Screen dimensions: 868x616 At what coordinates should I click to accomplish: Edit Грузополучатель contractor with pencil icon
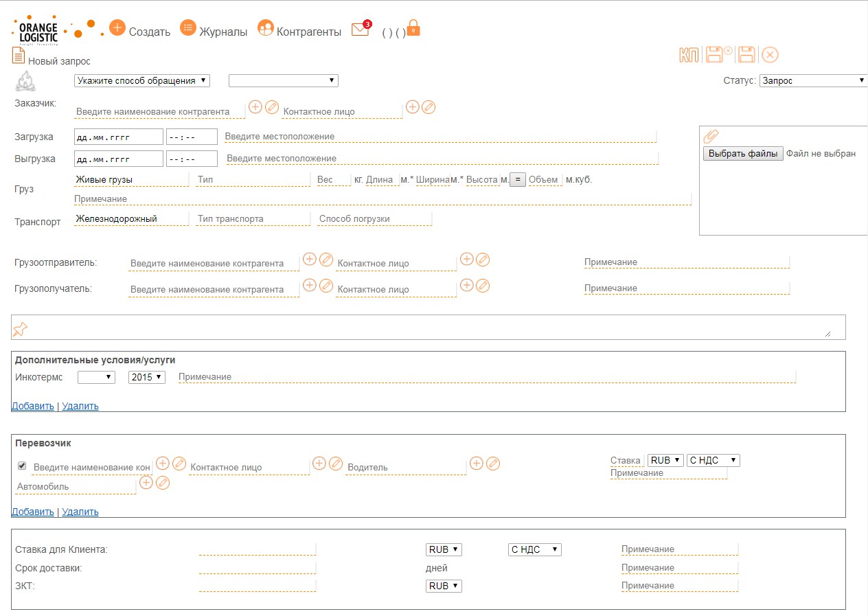point(326,285)
